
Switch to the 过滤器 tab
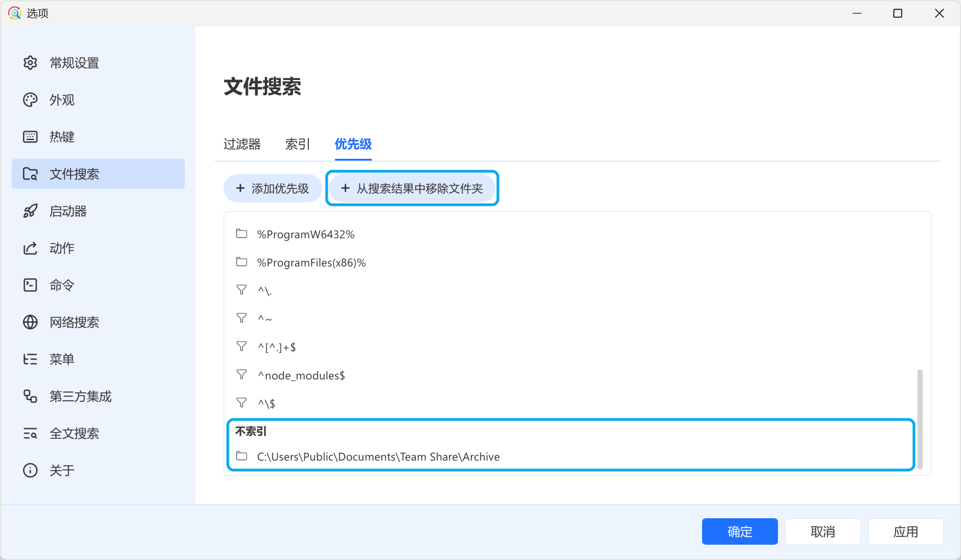pos(242,144)
